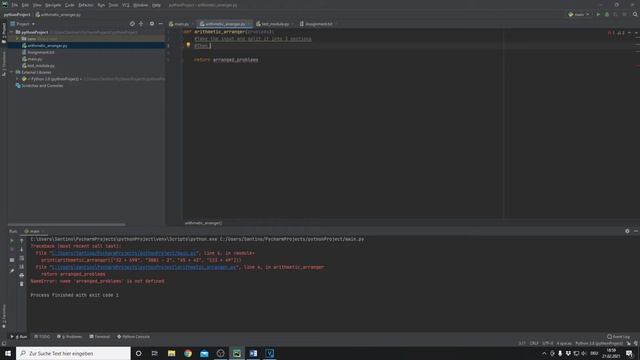The image size is (640, 360).
Task: Click the pythonProject breadcrumb in navigation bar
Action: click(17, 15)
